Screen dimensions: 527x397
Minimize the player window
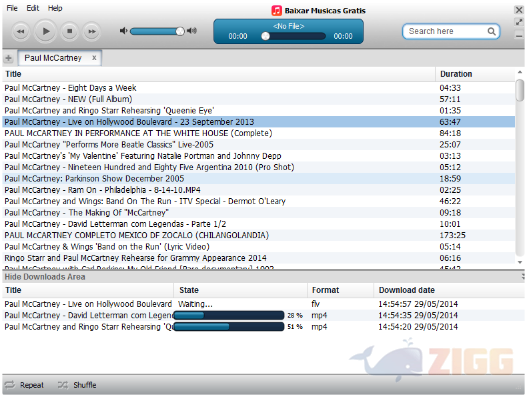[519, 35]
